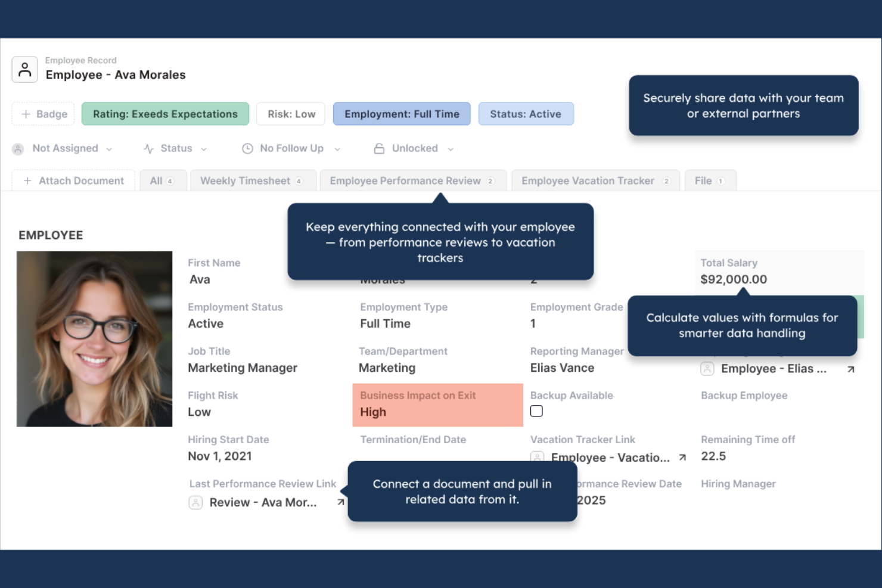Screen dimensions: 882x588
Task: Click the Attach Document button
Action: click(x=73, y=181)
